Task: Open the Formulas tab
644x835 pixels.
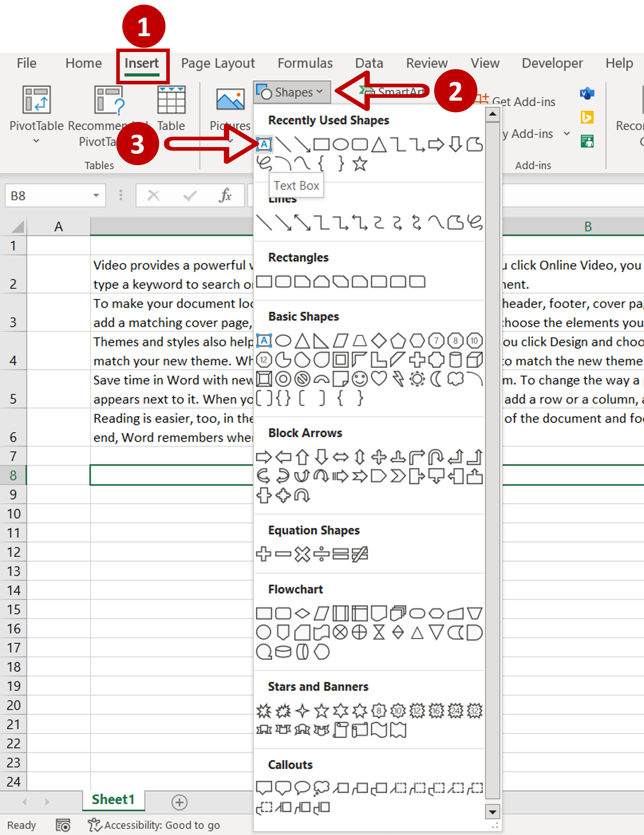Action: 305,63
